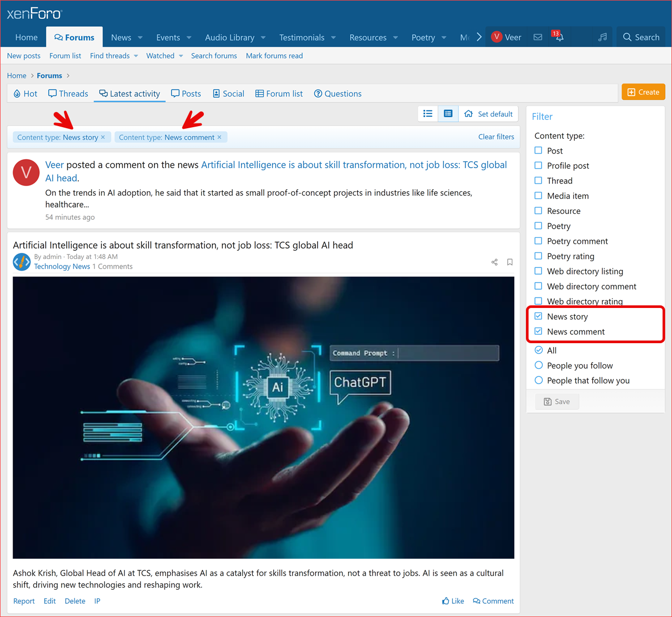Open the Hot tab

tap(25, 94)
